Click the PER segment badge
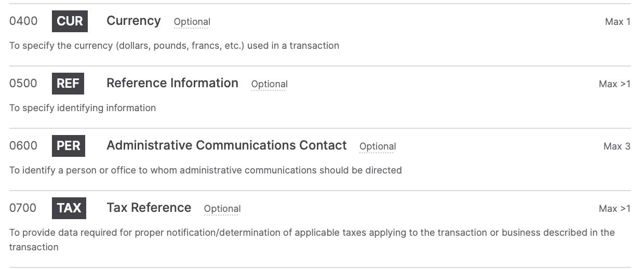644x269 pixels. pyautogui.click(x=69, y=146)
